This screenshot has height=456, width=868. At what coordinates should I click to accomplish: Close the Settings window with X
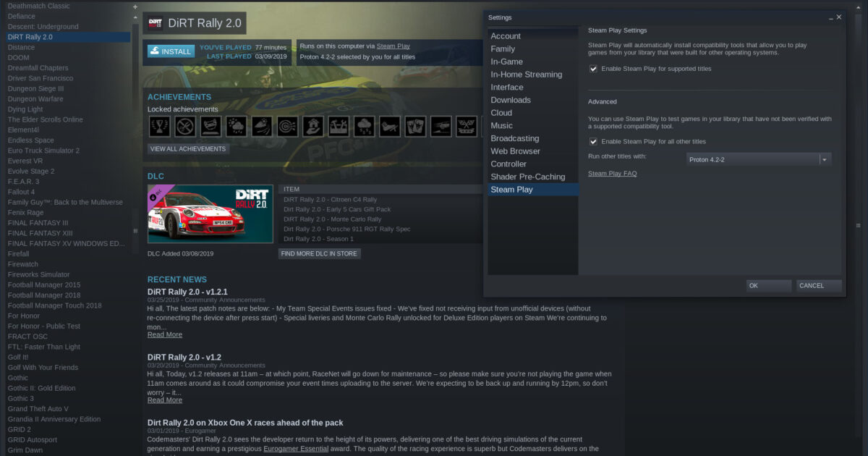[x=839, y=17]
